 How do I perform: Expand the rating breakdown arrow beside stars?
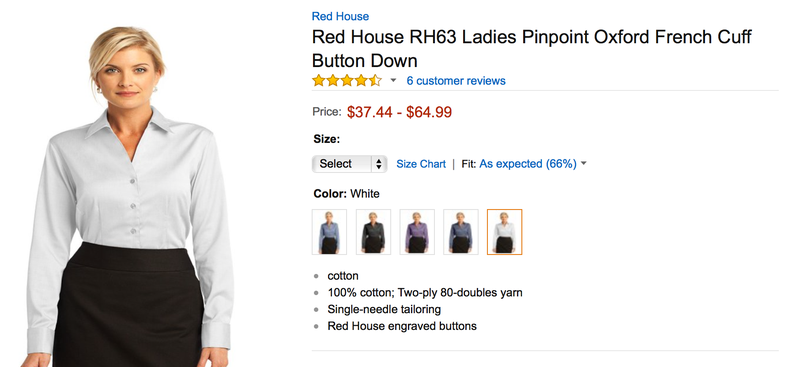pyautogui.click(x=393, y=81)
